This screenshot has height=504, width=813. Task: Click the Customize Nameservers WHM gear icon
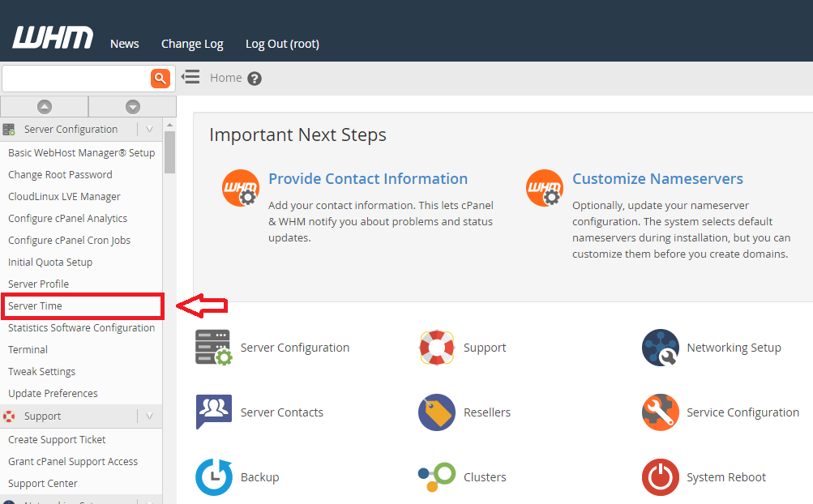pos(545,188)
